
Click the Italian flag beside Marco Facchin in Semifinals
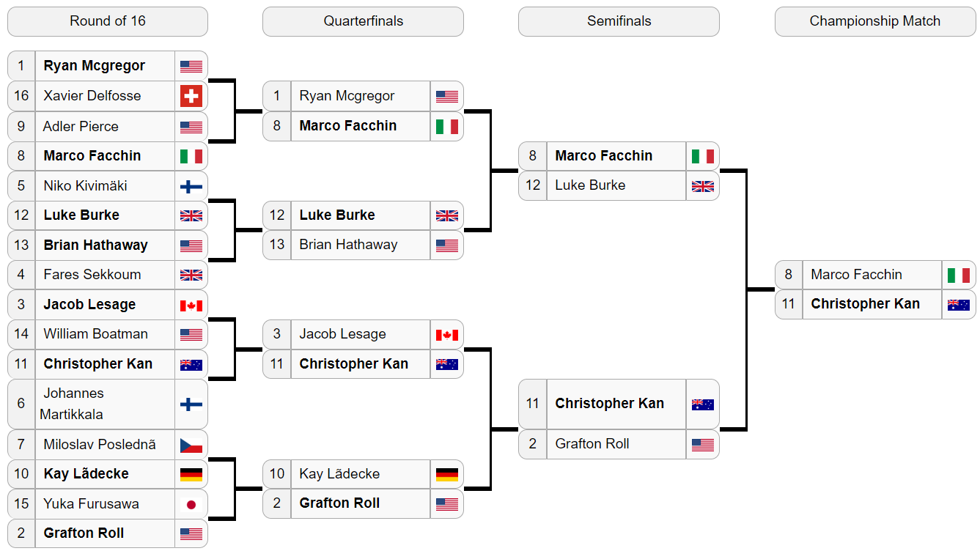click(703, 156)
